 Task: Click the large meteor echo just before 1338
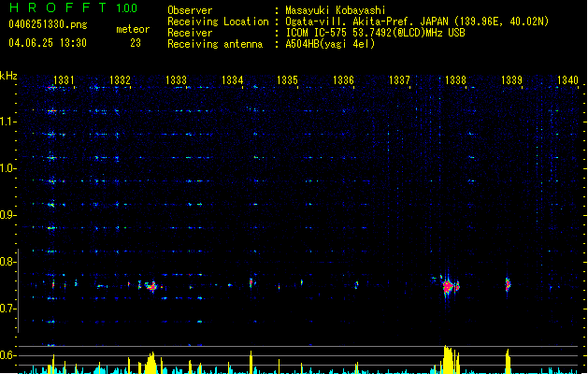tap(448, 287)
